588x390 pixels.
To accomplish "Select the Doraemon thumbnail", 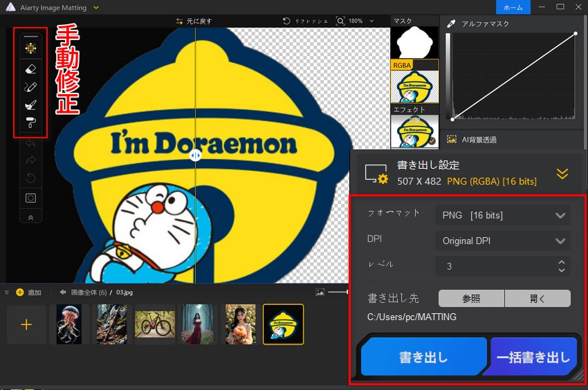I will click(x=284, y=324).
